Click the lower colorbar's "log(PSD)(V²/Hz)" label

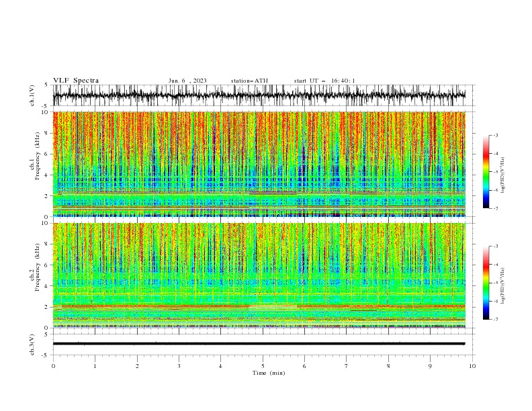[502, 286]
